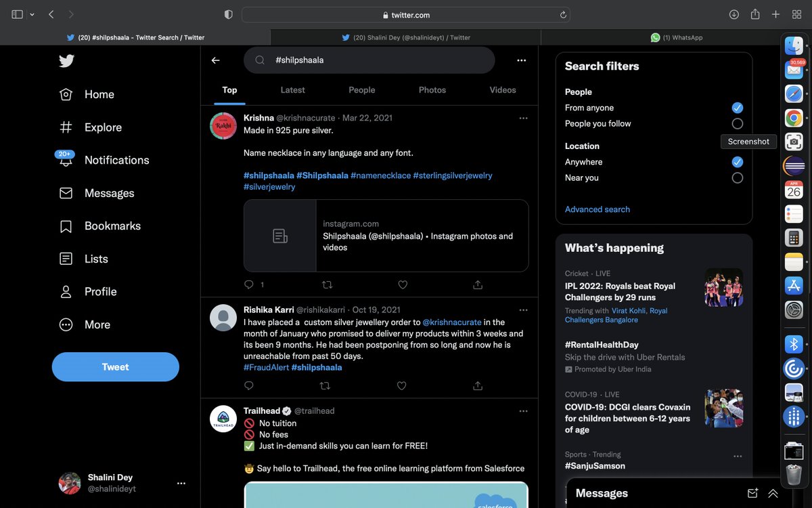Viewport: 812px width, 508px height.
Task: Open the Advanced search link
Action: tap(597, 209)
